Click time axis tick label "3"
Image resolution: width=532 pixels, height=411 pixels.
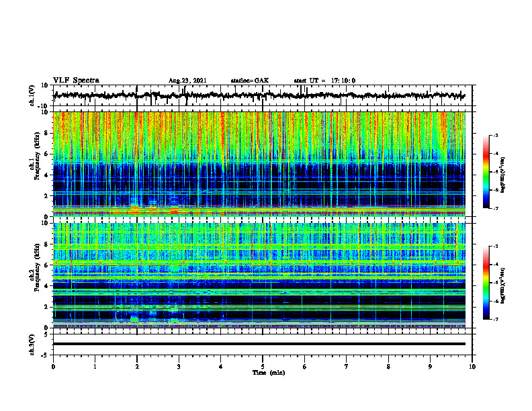(x=179, y=367)
